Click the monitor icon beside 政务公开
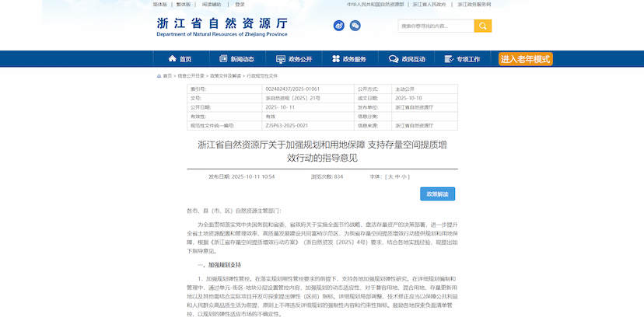The width and height of the screenshot is (644, 321). pyautogui.click(x=281, y=59)
